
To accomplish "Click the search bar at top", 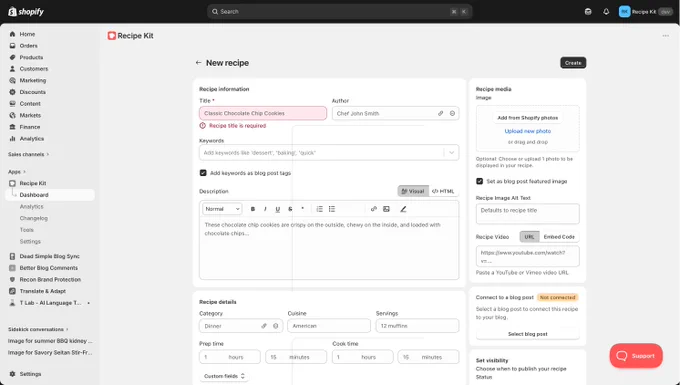I will tap(340, 12).
